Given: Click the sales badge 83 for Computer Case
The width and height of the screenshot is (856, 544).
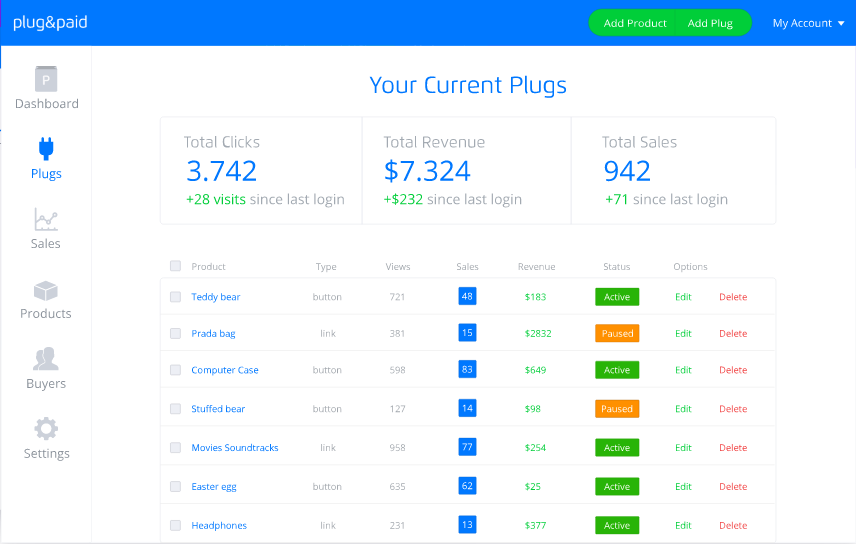Looking at the screenshot, I should pos(467,369).
